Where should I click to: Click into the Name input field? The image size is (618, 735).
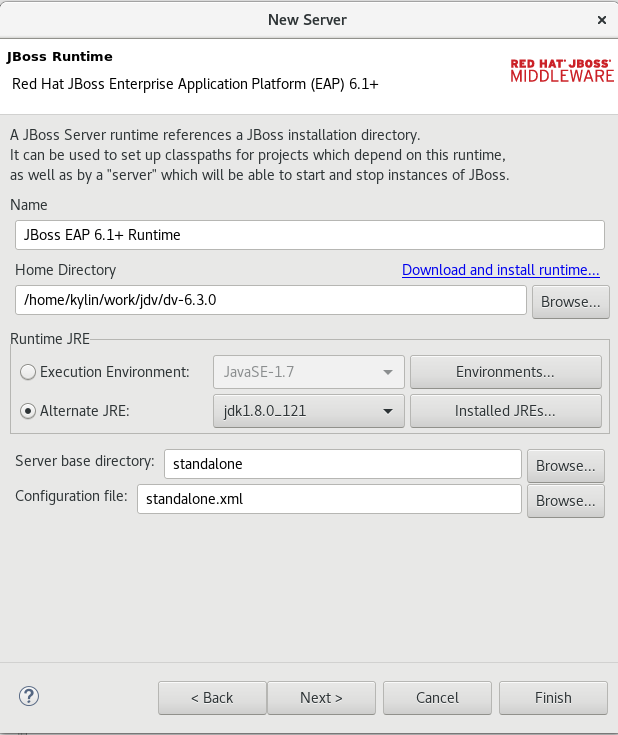pyautogui.click(x=309, y=235)
